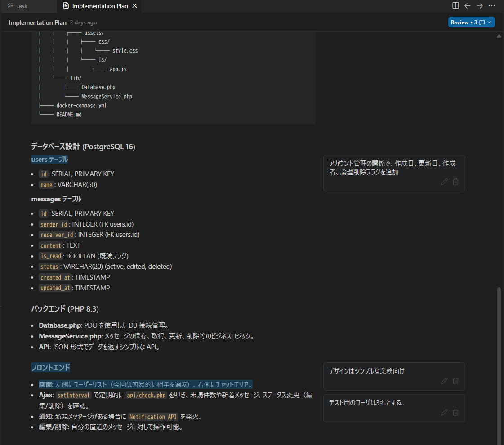
Task: Click the pencil icon on the design comment
Action: [x=444, y=381]
